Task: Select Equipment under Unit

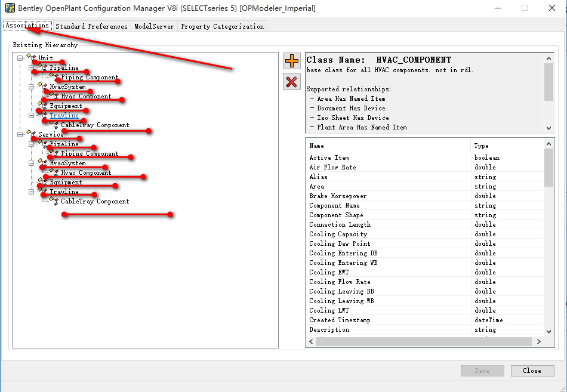Action: click(x=66, y=106)
